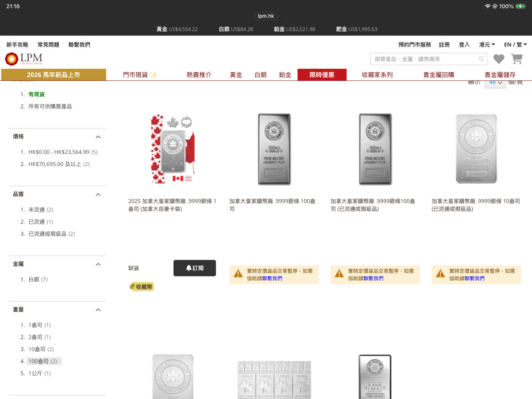Filter quality by 已流通或瑕疵品 (2)

click(52, 234)
